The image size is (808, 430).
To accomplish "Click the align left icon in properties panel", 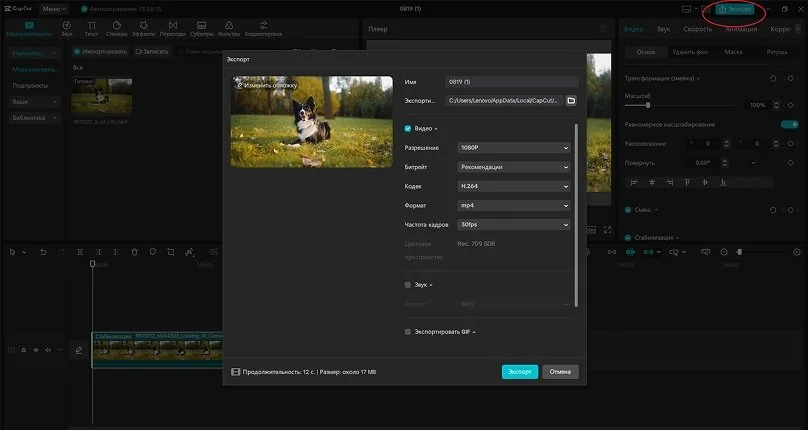I will pos(634,183).
